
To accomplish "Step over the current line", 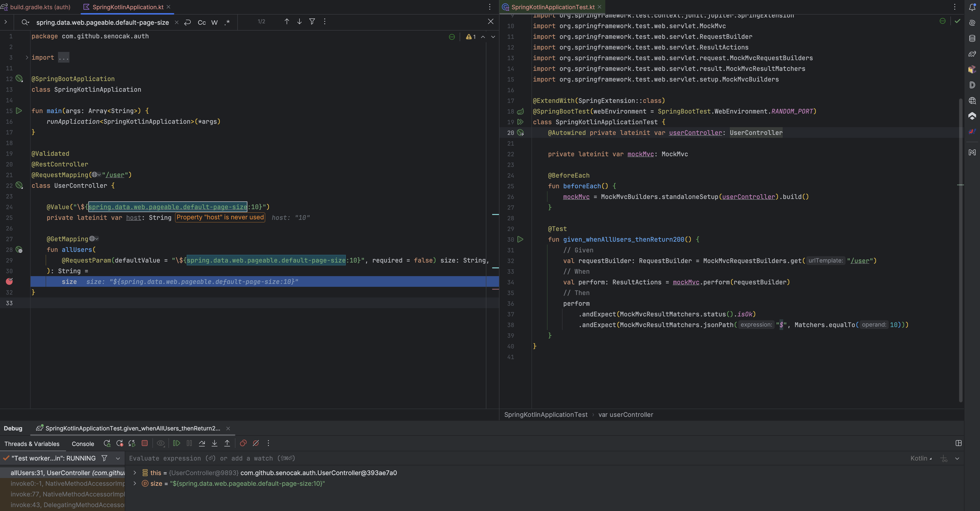I will point(202,443).
